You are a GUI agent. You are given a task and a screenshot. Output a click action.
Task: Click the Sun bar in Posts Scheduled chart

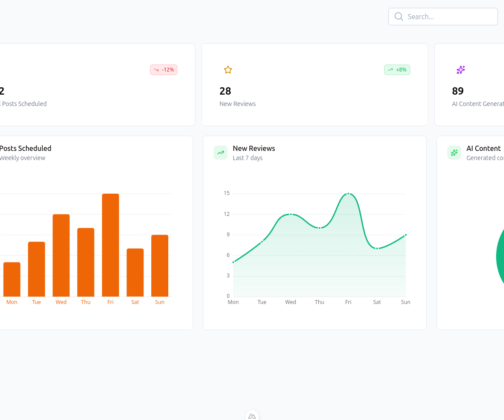(160, 266)
